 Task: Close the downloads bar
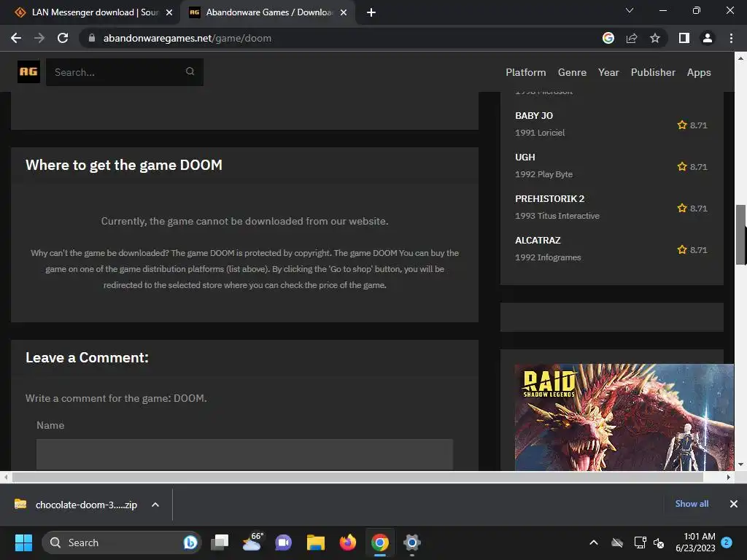[734, 504]
